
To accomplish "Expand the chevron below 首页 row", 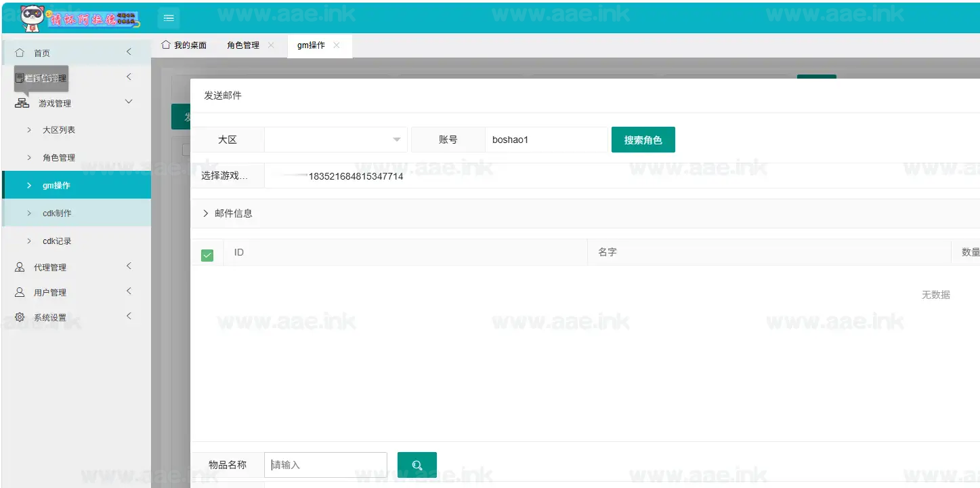I will pos(129,77).
